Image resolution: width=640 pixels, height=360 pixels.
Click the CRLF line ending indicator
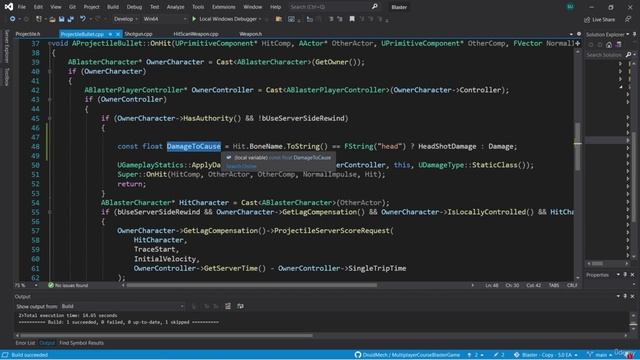(x=572, y=285)
